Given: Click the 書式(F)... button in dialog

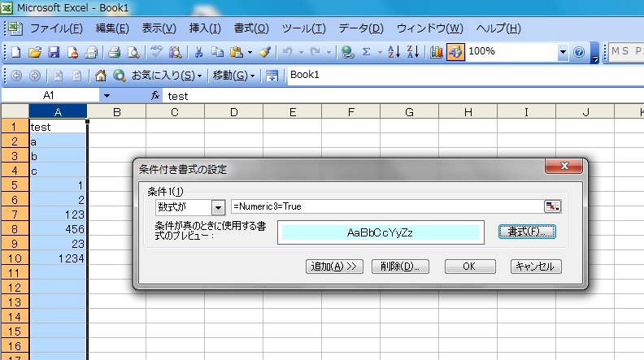Looking at the screenshot, I should 526,232.
